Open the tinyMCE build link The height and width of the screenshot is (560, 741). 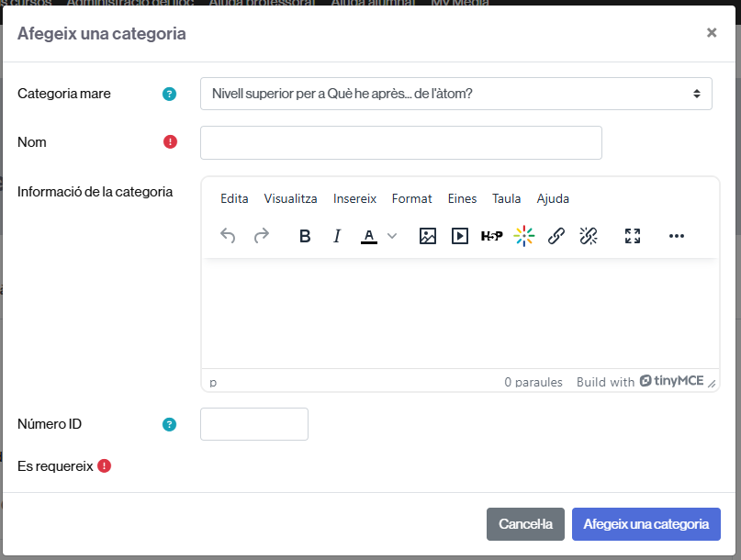point(640,381)
